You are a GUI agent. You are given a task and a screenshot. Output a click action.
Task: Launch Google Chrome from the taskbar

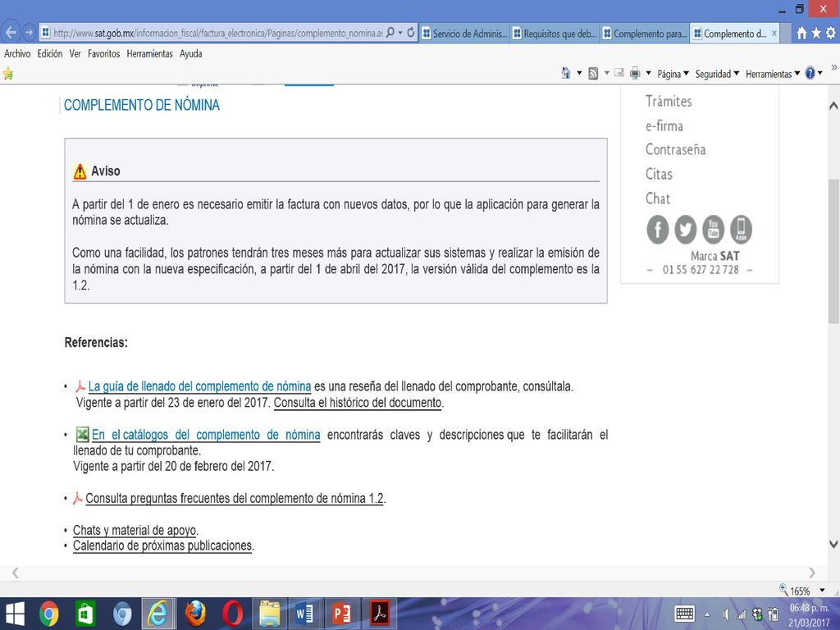tap(48, 614)
